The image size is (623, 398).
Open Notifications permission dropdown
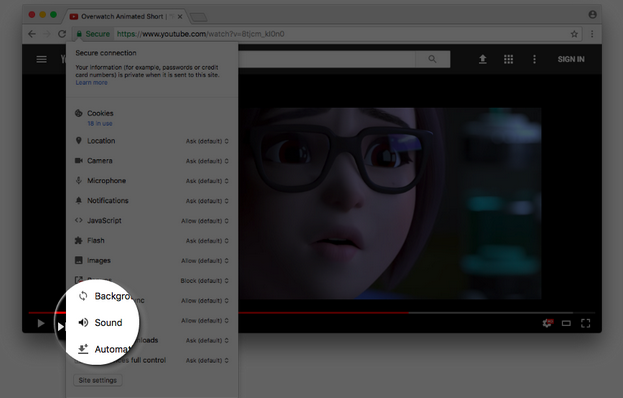coord(207,201)
